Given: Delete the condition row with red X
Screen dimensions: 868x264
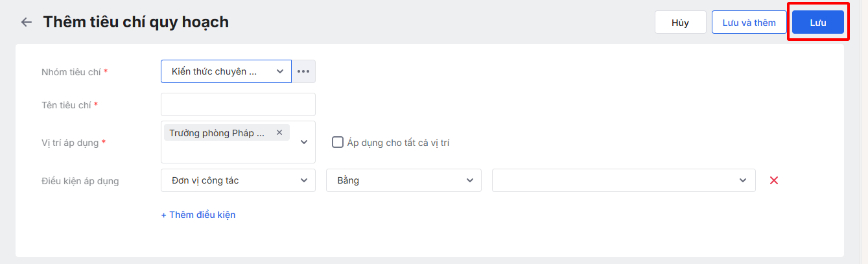Looking at the screenshot, I should pos(773,180).
